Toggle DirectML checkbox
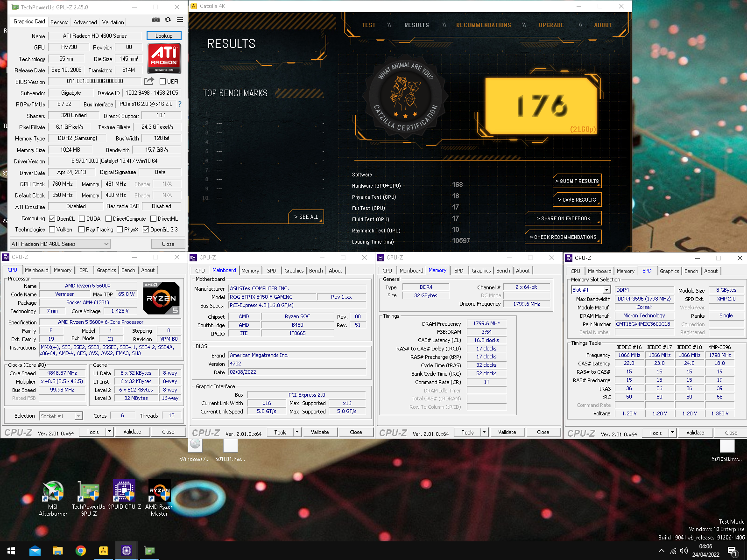Viewport: 747px width, 560px height. tap(154, 218)
